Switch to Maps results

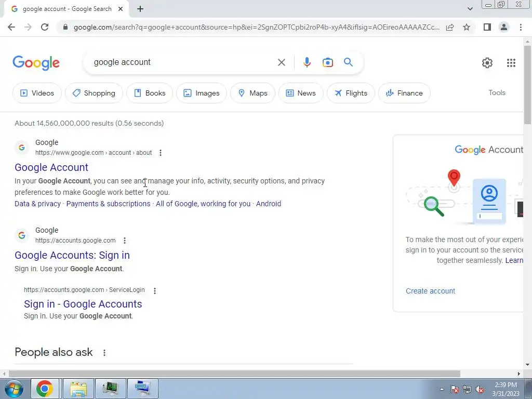(253, 93)
